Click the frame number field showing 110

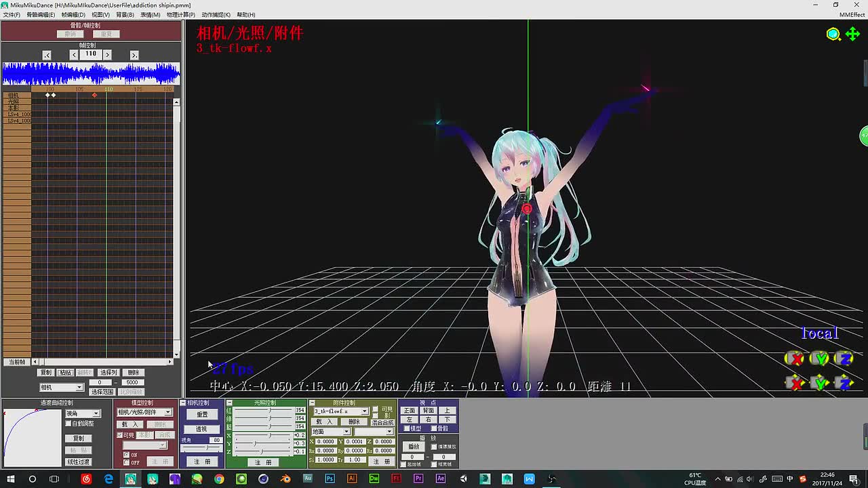[91, 54]
